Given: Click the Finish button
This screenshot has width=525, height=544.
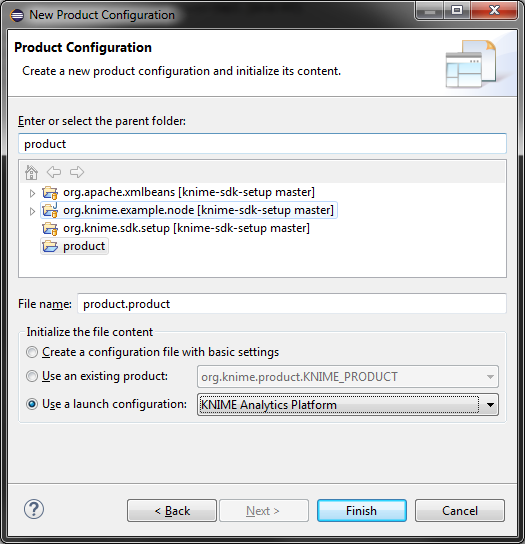Looking at the screenshot, I should click(362, 511).
